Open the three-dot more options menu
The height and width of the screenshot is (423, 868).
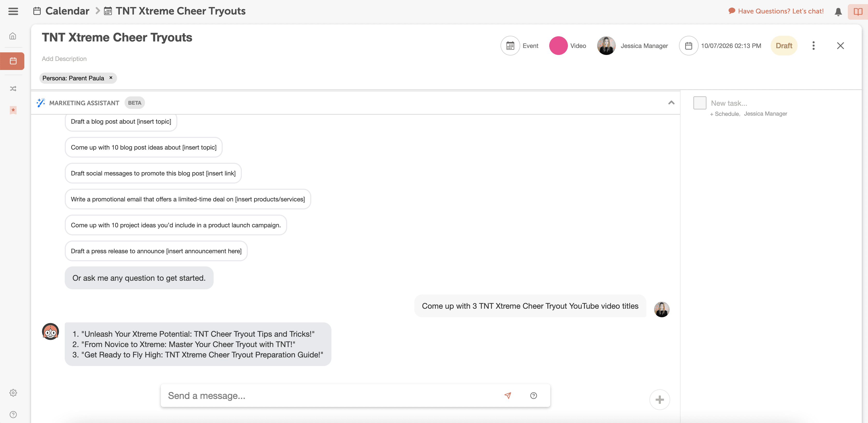(813, 46)
